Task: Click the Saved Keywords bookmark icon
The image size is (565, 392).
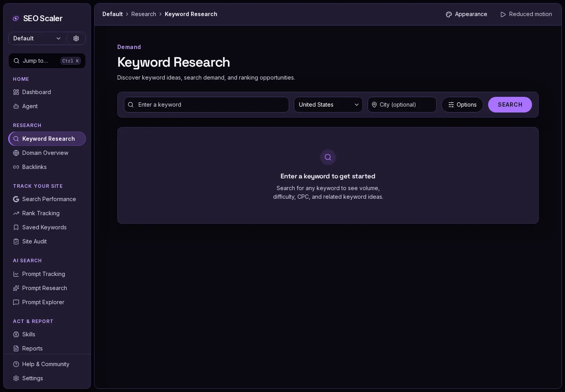Action: (x=16, y=227)
